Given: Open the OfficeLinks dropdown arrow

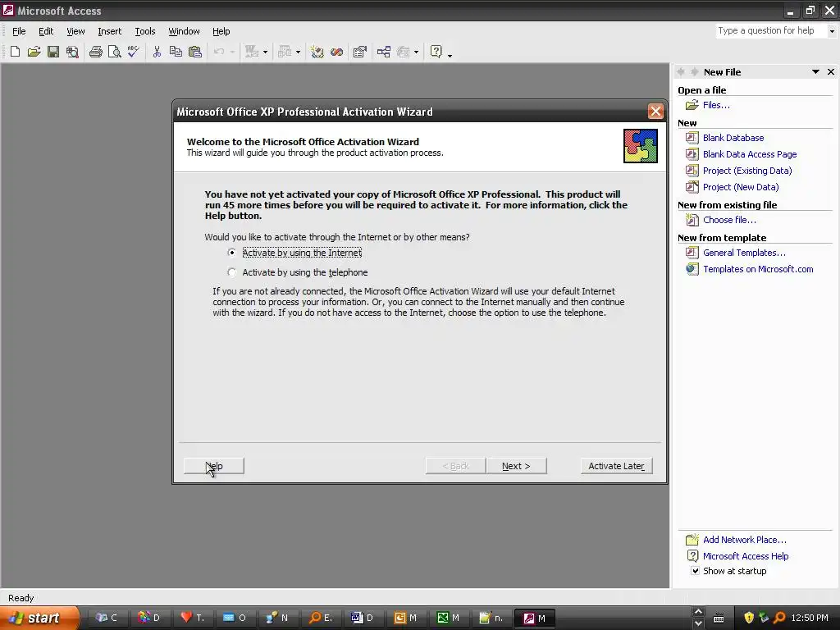Looking at the screenshot, I should pos(265,52).
